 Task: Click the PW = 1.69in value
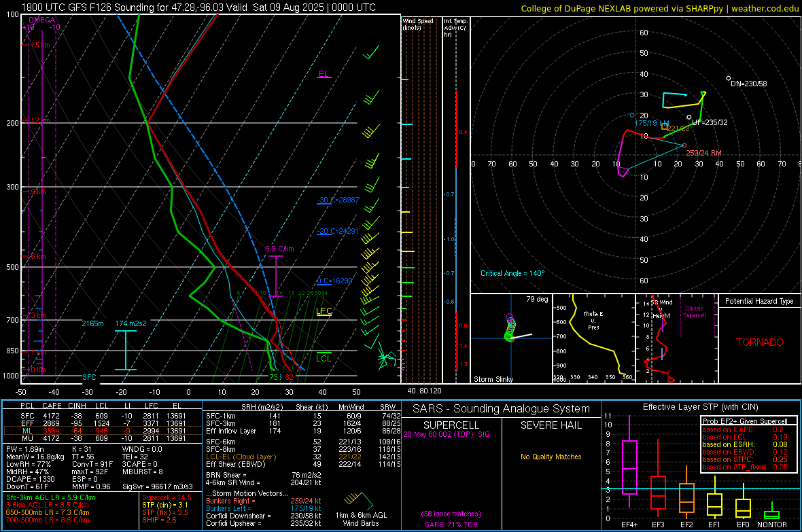tap(25, 449)
